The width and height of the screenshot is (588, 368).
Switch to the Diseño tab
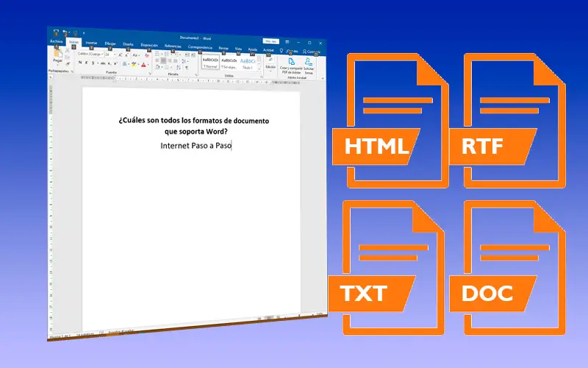pos(128,44)
